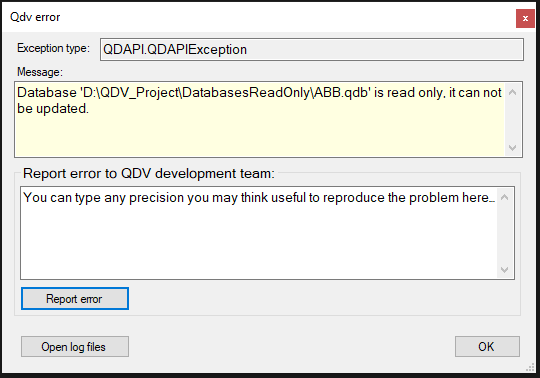Click 'Report error to QDV development team' heading
The height and width of the screenshot is (378, 540).
149,173
